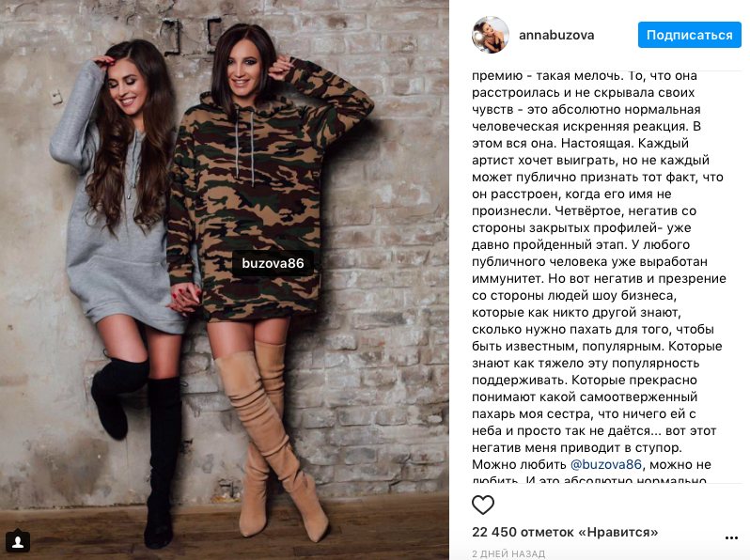Open the annabuzova profile avatar

pyautogui.click(x=491, y=35)
